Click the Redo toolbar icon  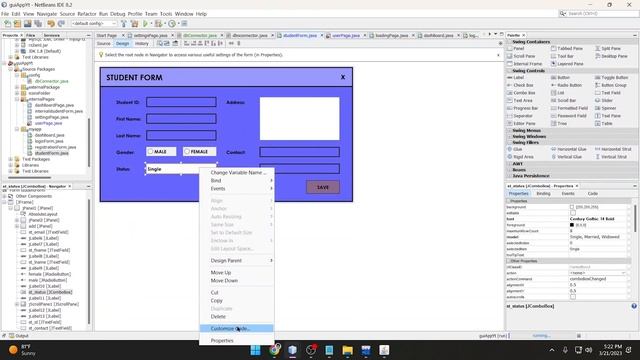point(61,24)
